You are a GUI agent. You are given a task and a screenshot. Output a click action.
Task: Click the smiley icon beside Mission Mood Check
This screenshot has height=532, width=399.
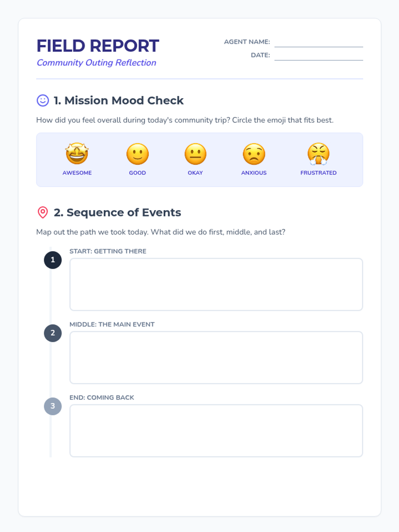point(43,100)
